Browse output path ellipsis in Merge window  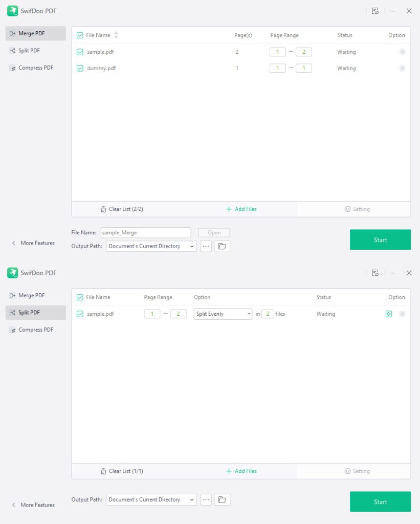point(206,246)
